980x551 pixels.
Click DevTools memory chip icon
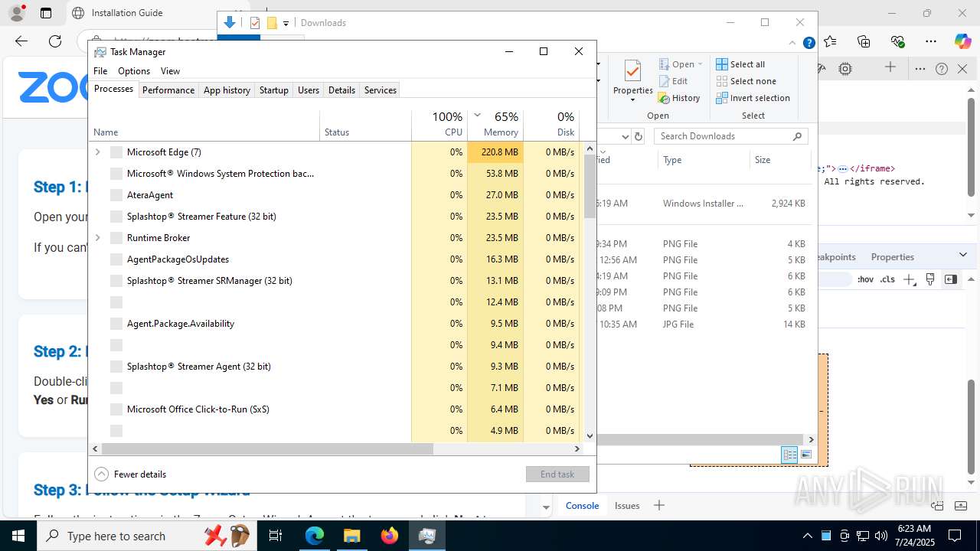pyautogui.click(x=845, y=69)
